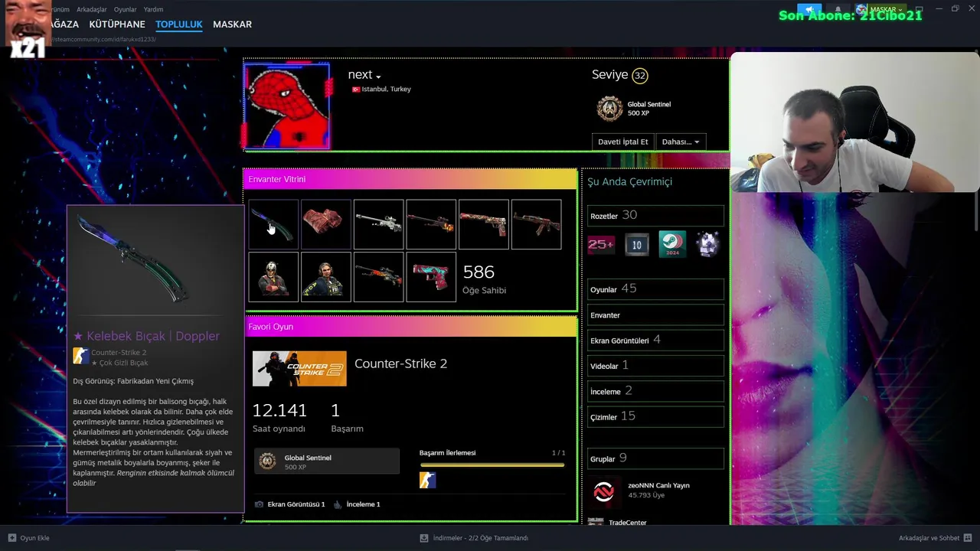The height and width of the screenshot is (551, 980).
Task: Open the Steam 2024 badge
Action: tap(672, 244)
